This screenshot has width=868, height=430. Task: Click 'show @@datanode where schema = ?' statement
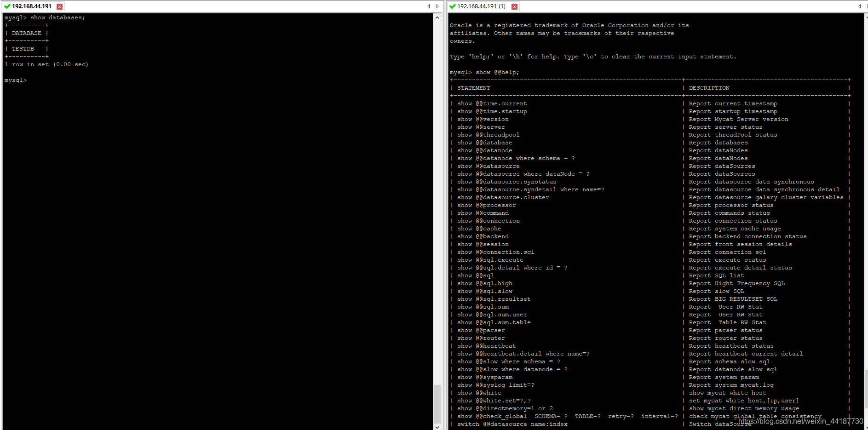516,158
